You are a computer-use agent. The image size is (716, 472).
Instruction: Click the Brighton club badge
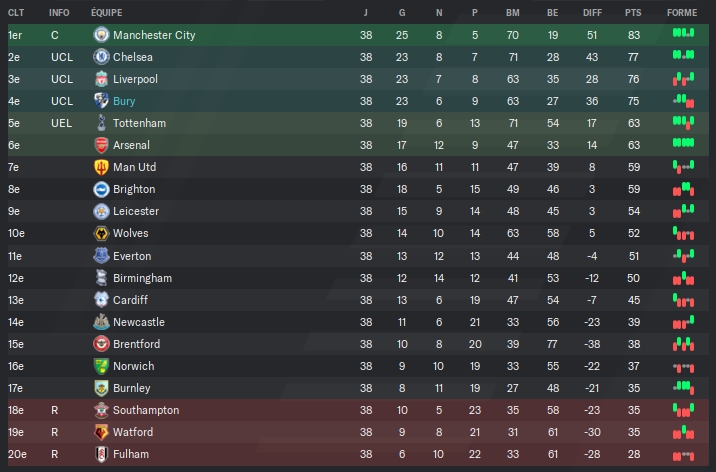[101, 189]
